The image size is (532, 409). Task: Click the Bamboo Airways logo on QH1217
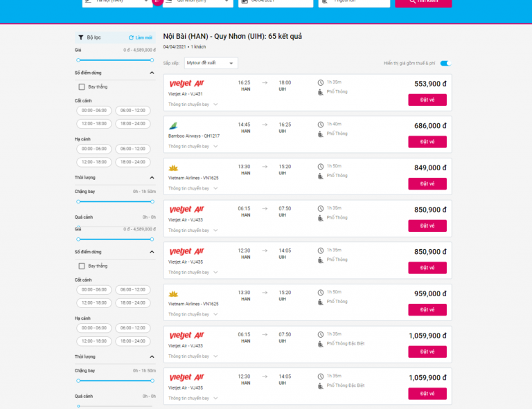click(x=173, y=126)
